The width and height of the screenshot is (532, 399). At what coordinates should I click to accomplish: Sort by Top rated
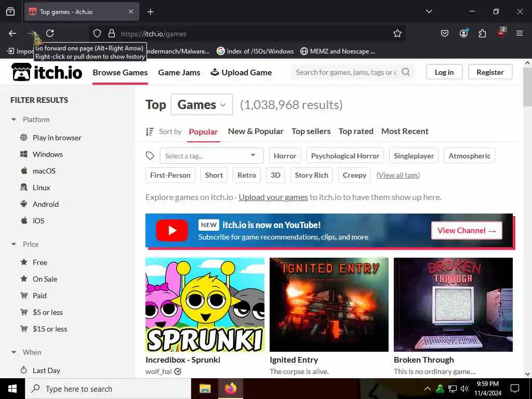click(356, 131)
